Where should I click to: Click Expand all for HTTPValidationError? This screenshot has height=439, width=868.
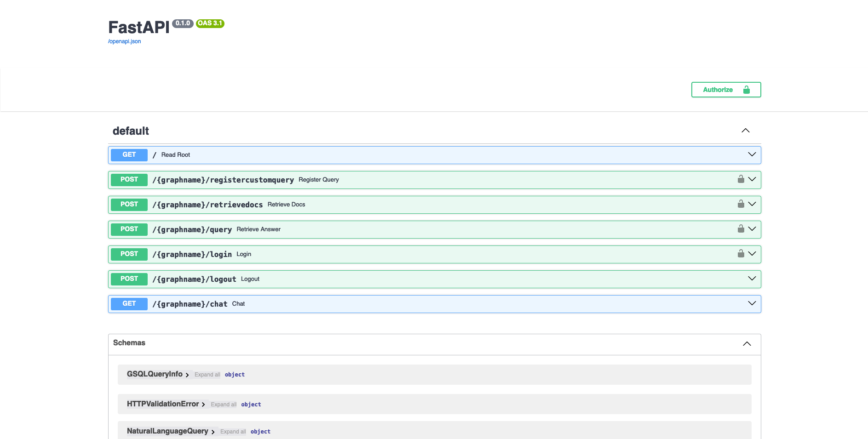224,405
